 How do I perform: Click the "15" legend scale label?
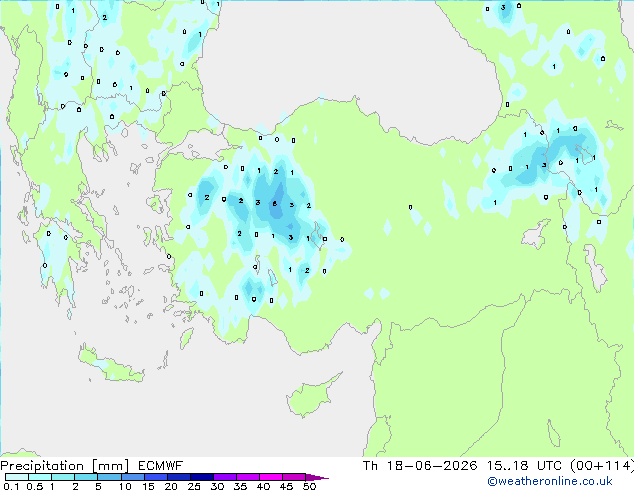(148, 486)
